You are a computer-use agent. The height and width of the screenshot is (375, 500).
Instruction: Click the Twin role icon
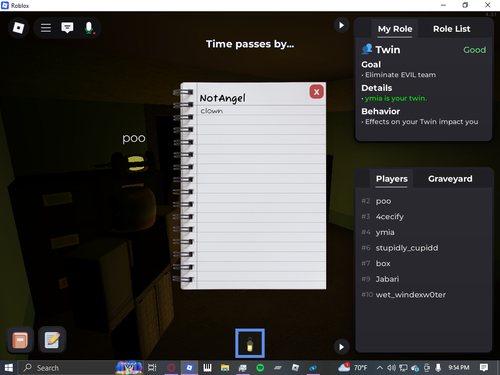point(367,49)
